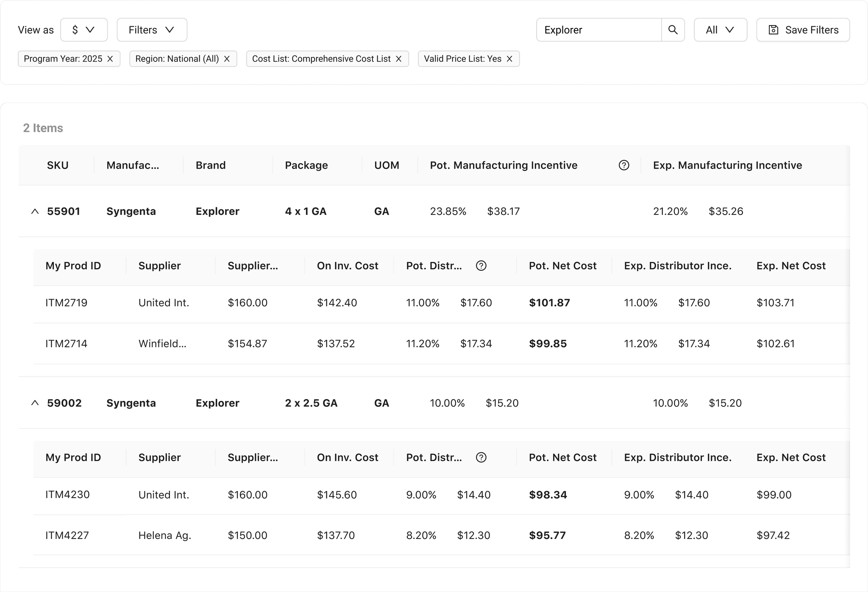This screenshot has height=592, width=868.
Task: Open the Filters dropdown
Action: click(152, 30)
